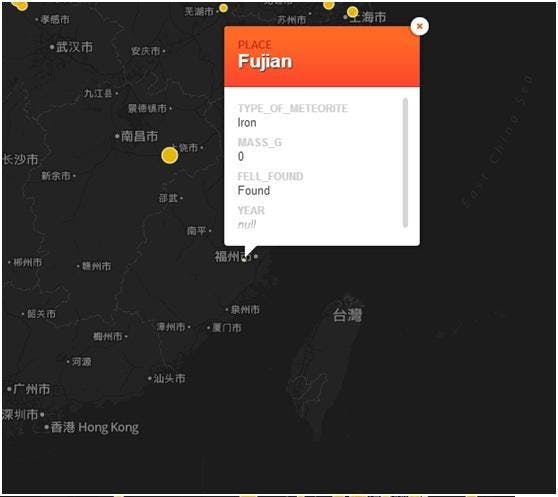The image size is (558, 497).
Task: Click the Fujian title in popup header
Action: click(x=265, y=61)
